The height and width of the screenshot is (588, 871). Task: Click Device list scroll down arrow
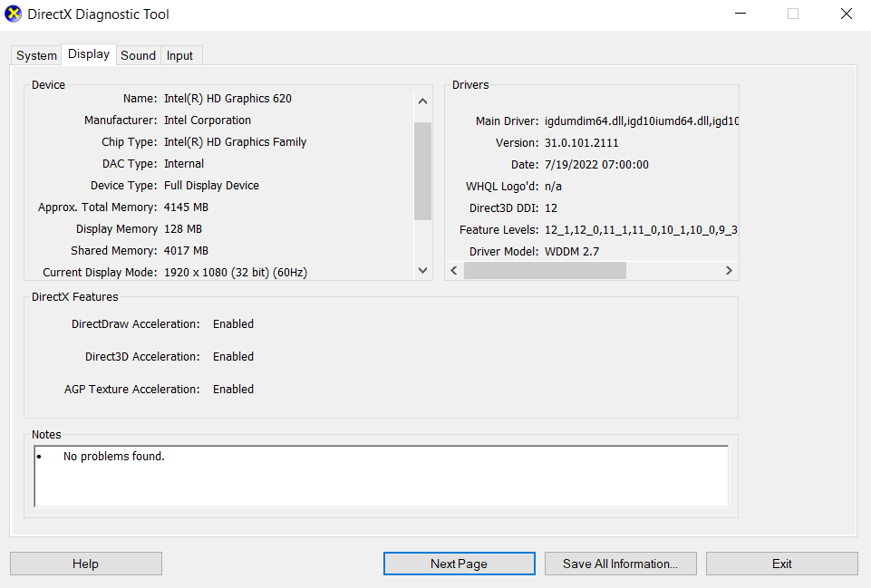tap(422, 270)
